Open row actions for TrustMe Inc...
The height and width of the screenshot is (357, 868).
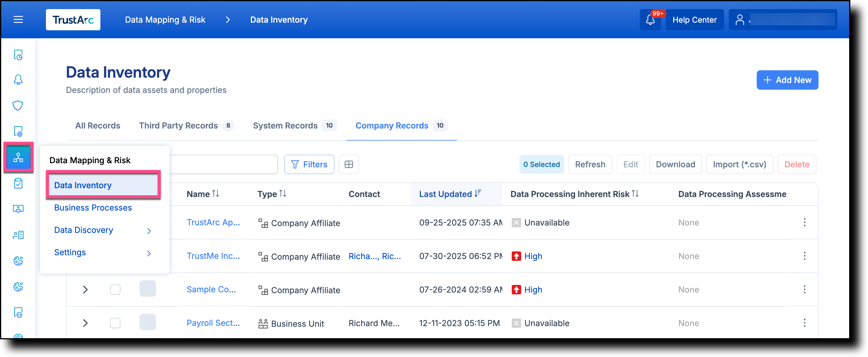805,256
